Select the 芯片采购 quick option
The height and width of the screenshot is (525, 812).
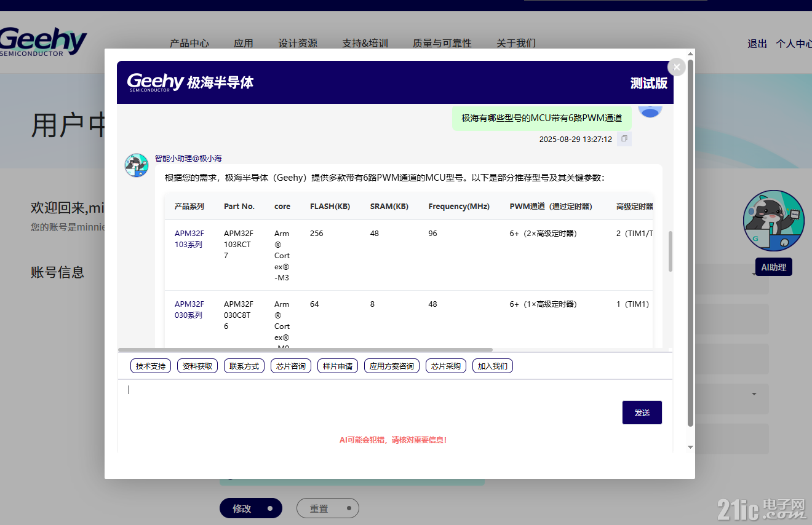(446, 366)
